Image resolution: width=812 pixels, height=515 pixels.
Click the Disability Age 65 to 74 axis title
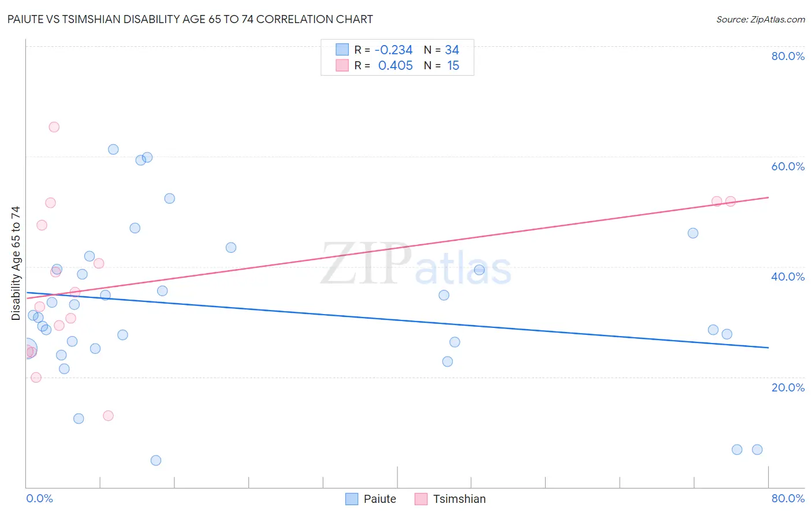[16, 263]
